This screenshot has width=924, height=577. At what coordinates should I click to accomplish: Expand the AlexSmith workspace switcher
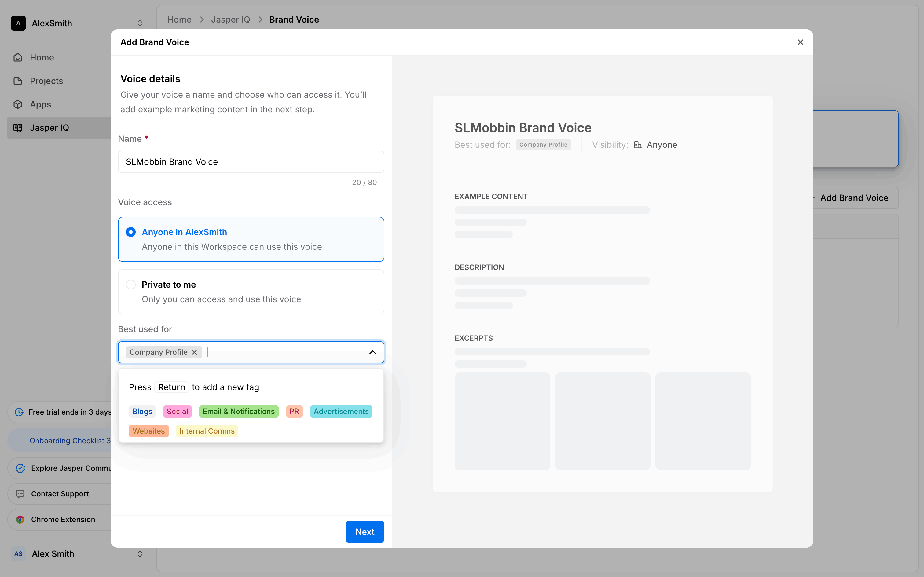(140, 23)
